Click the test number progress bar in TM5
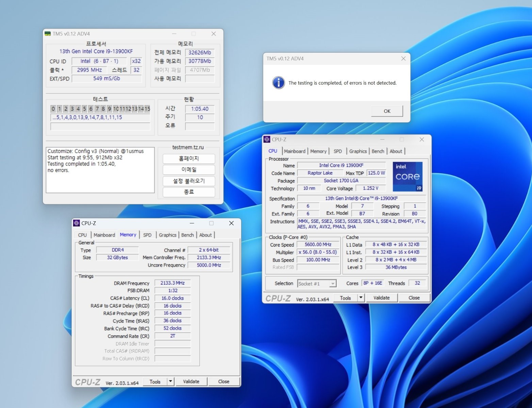This screenshot has width=532, height=408. pos(100,109)
